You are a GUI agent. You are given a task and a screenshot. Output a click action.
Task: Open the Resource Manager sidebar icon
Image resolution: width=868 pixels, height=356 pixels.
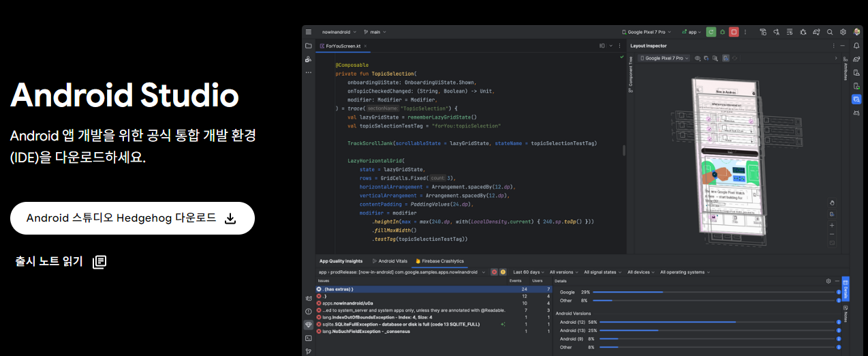309,59
